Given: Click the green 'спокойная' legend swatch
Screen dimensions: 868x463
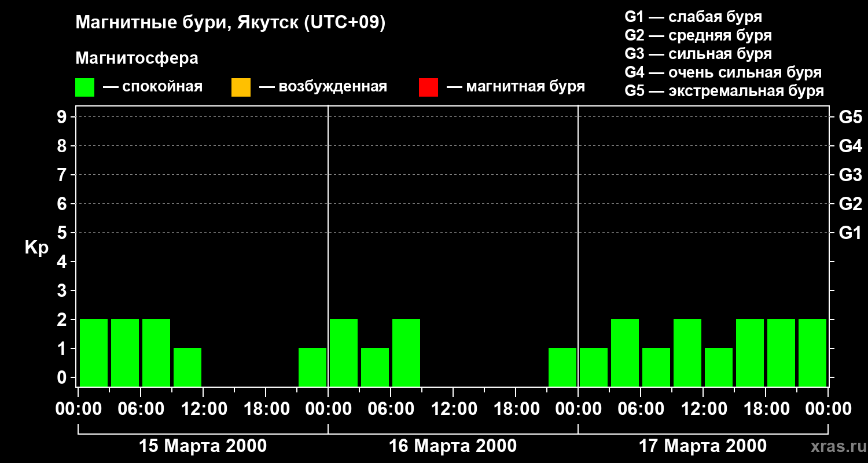Looking at the screenshot, I should click(x=84, y=87).
